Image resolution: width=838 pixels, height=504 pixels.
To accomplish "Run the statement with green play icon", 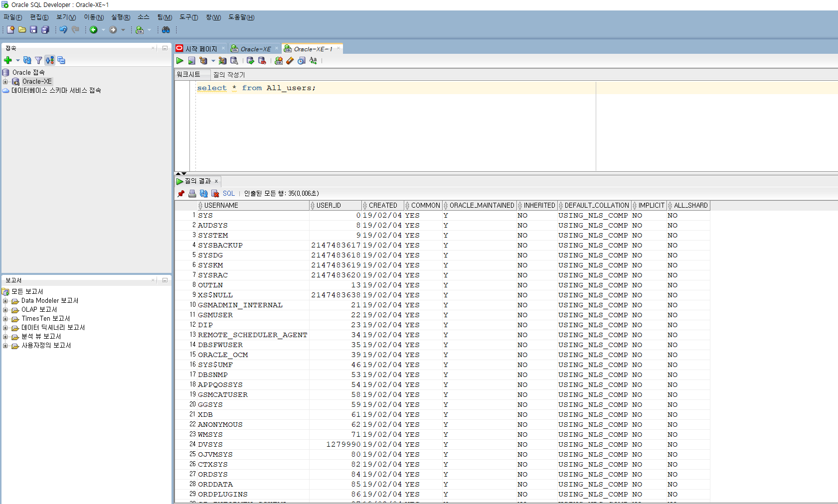I will pos(180,61).
